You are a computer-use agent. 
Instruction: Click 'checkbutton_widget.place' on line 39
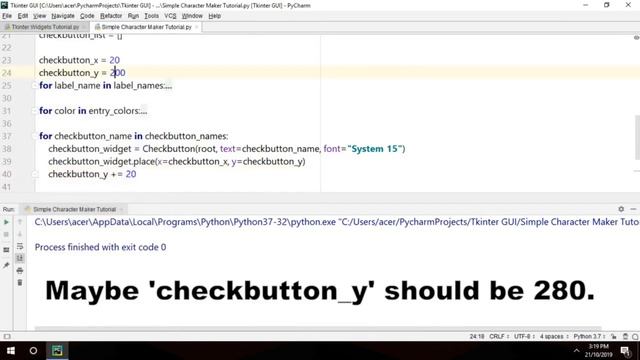[x=101, y=162]
